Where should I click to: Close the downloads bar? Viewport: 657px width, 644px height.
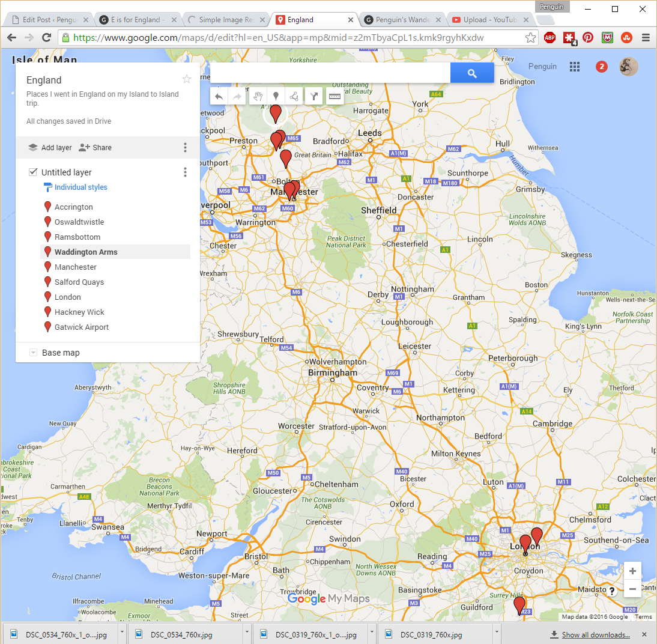(644, 634)
